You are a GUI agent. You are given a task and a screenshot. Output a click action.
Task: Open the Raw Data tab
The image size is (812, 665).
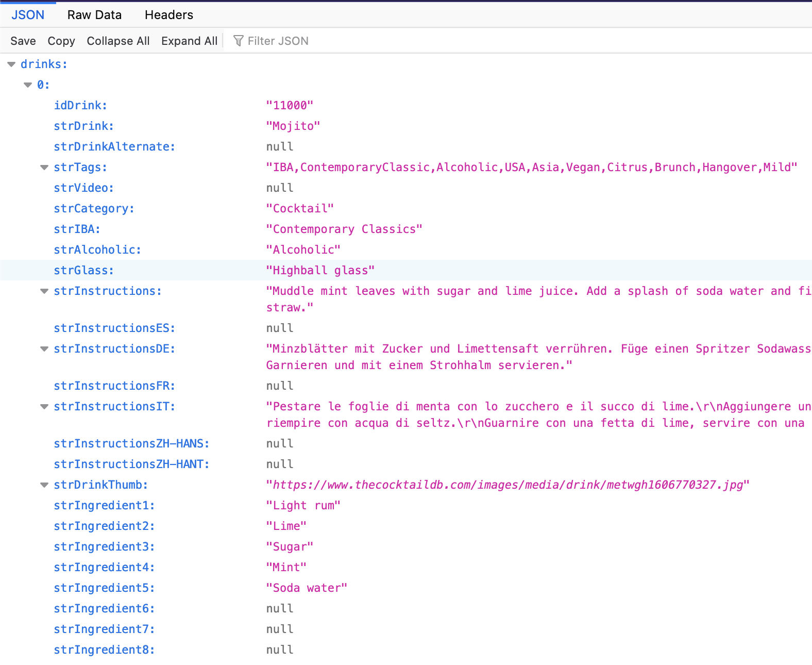pos(94,15)
